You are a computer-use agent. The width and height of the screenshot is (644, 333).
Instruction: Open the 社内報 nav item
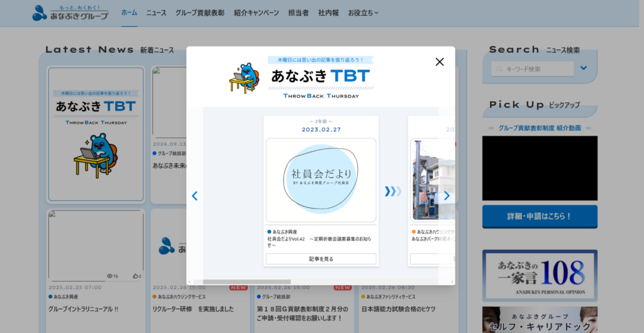(328, 13)
